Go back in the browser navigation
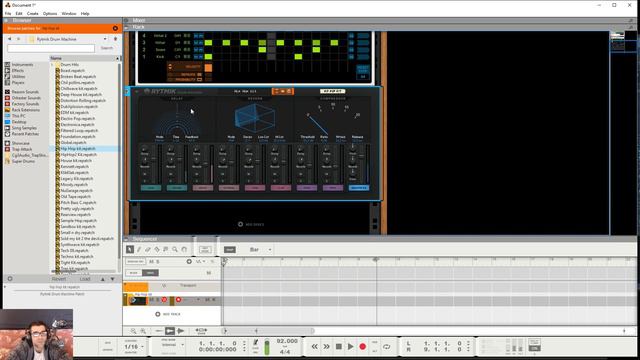 click(x=10, y=39)
